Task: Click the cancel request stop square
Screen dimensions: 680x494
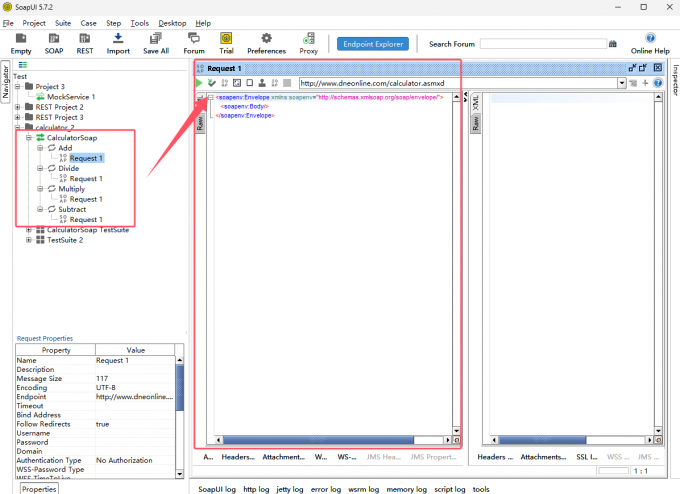Action: [287, 83]
